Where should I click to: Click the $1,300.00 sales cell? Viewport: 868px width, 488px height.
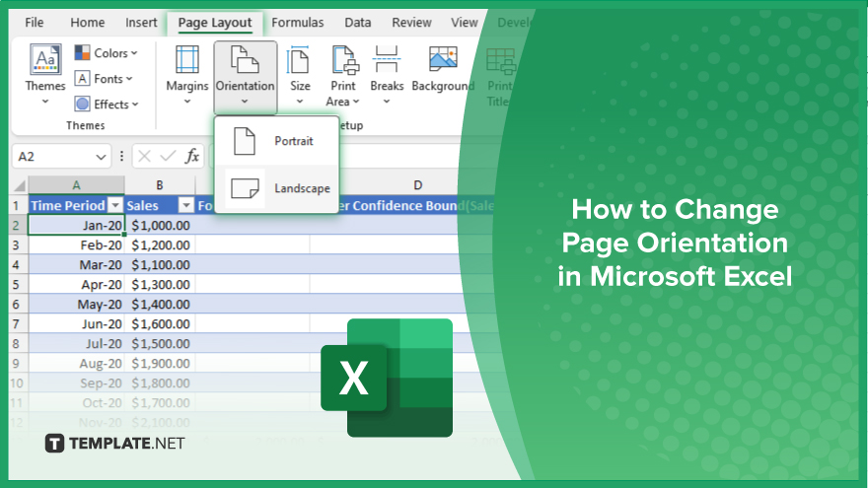(x=160, y=284)
